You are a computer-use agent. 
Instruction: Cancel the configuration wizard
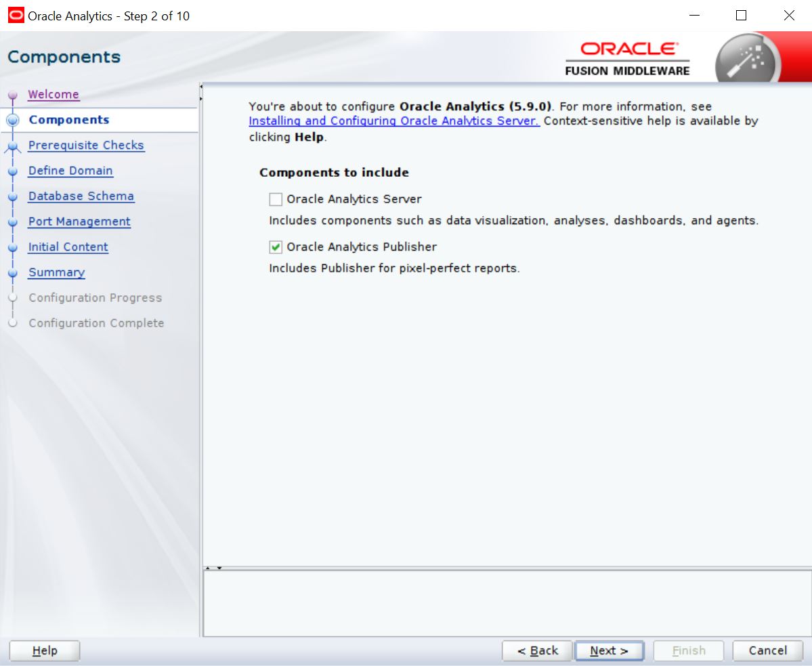point(767,650)
